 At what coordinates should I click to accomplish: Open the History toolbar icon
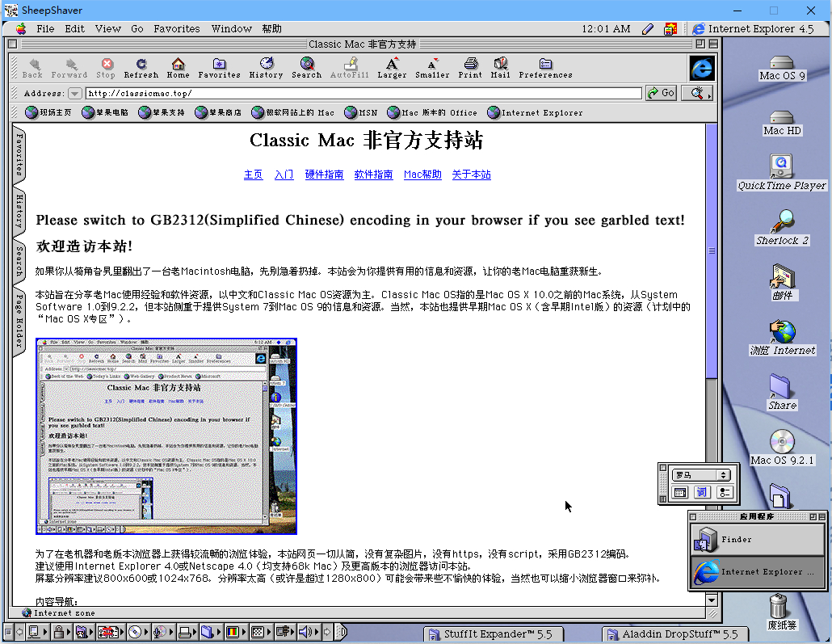[x=267, y=68]
